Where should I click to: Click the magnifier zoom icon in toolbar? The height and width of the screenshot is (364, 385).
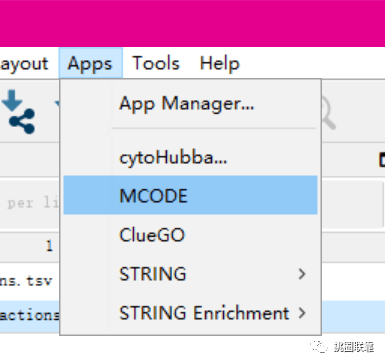pyautogui.click(x=328, y=115)
